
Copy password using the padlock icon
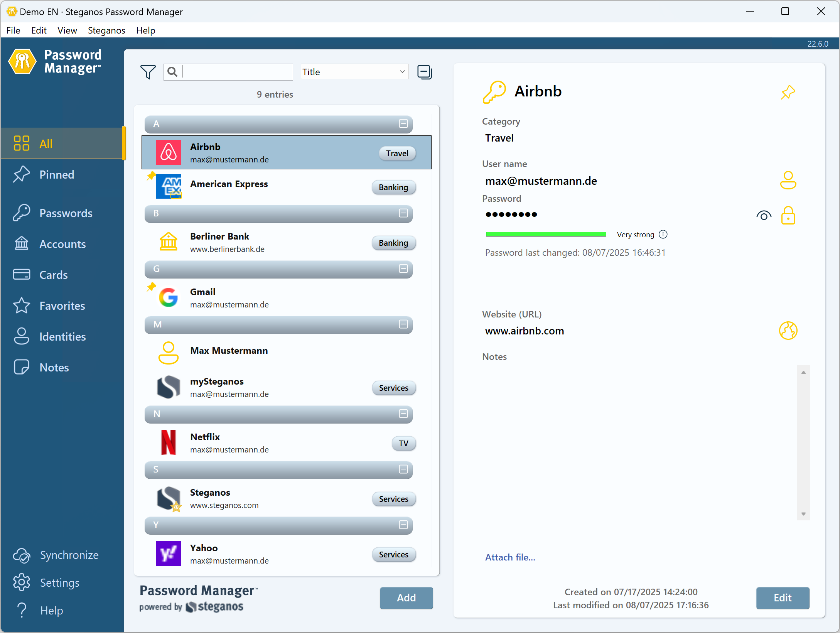point(788,215)
